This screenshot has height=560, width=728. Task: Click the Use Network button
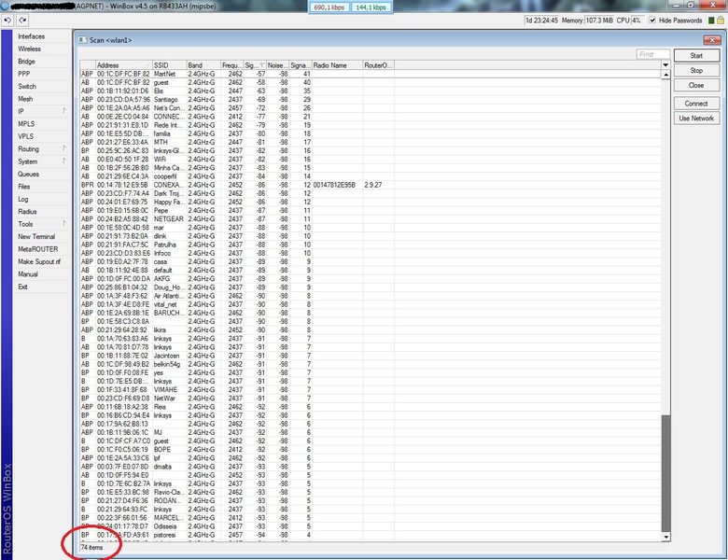696,119
